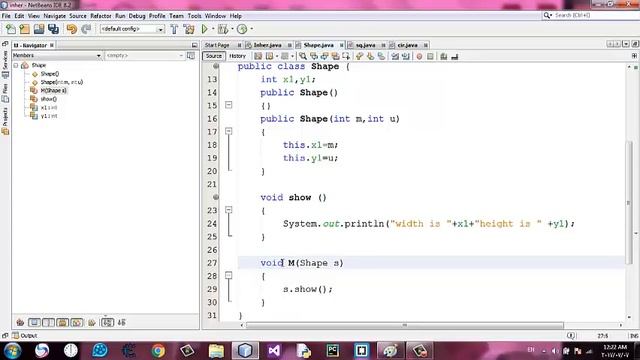
Task: Toggle Sort by Source in Navigator
Action: [x=122, y=322]
